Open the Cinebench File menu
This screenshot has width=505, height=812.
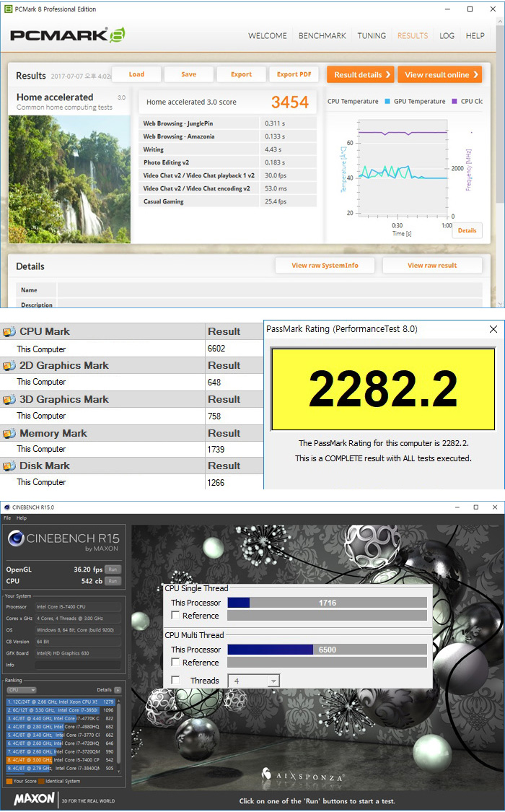7,518
